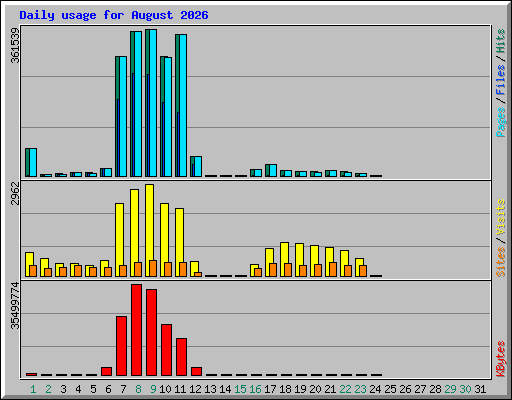The image size is (512, 400).
Task: Click day 17 on the x-axis
Action: click(270, 389)
